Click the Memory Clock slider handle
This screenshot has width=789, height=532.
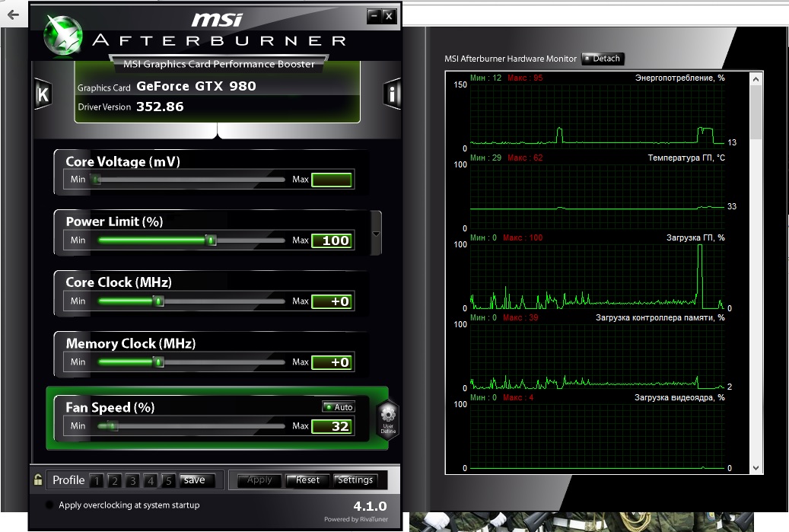click(x=158, y=362)
